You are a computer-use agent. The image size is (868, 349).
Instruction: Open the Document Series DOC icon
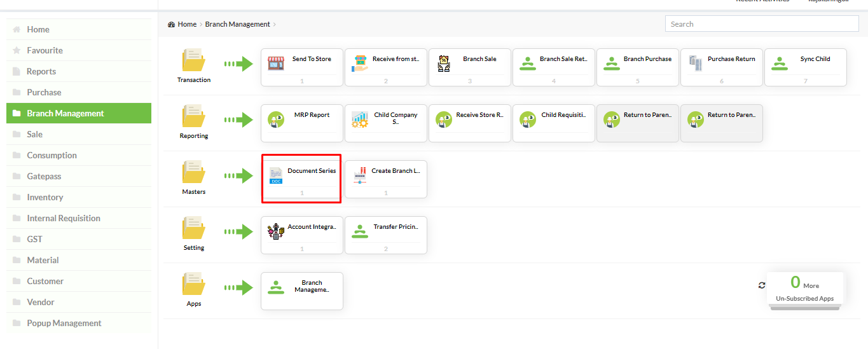276,175
